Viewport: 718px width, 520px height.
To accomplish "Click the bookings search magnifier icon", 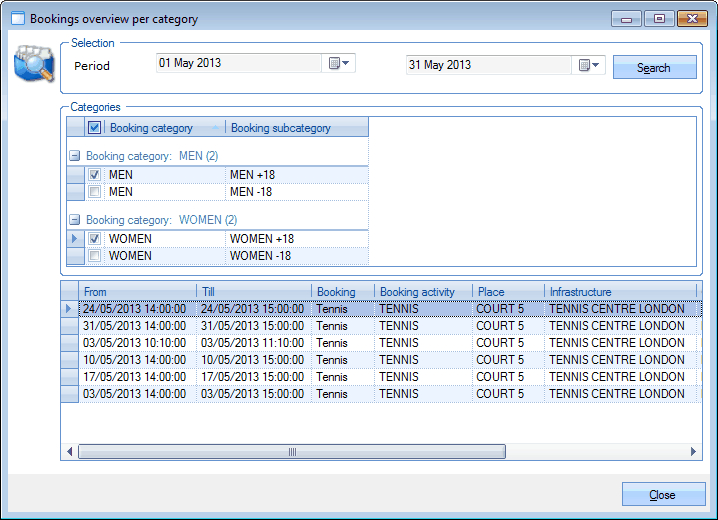I will 33,64.
